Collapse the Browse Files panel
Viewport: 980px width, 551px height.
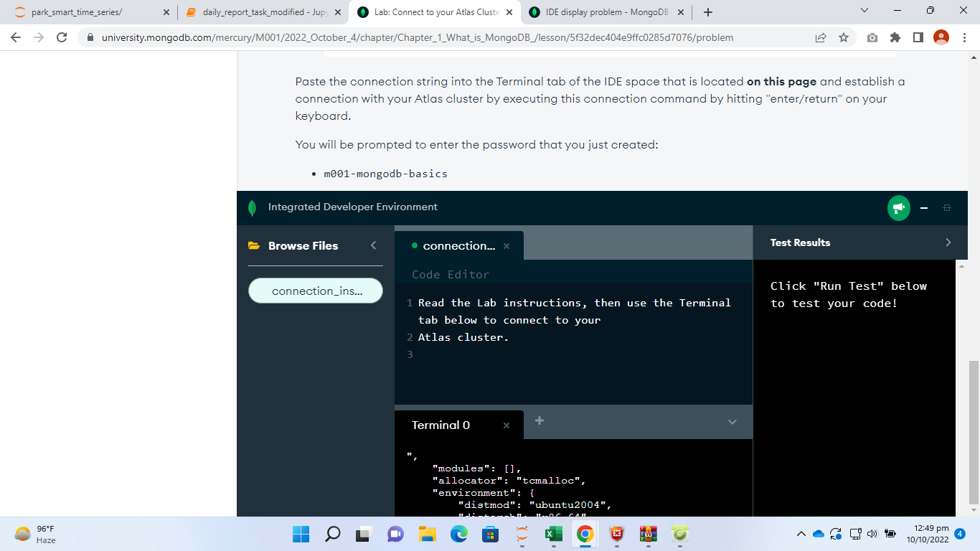[x=373, y=245]
